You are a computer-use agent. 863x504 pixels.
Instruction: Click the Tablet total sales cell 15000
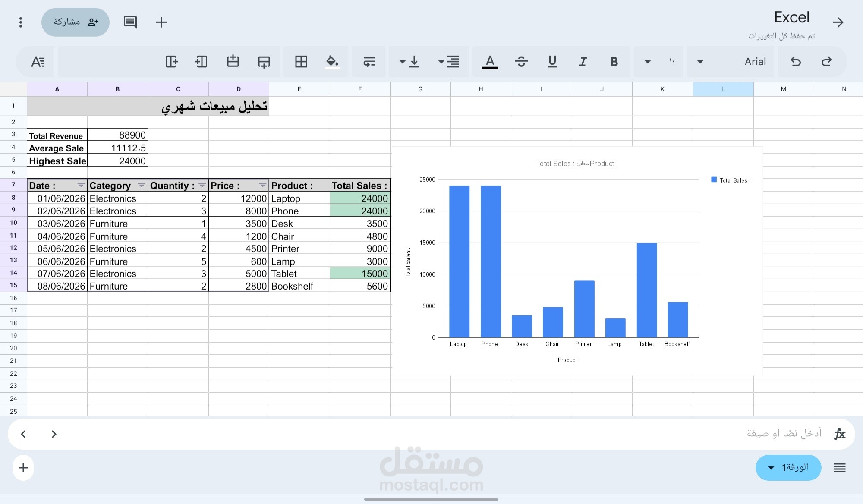[360, 274]
